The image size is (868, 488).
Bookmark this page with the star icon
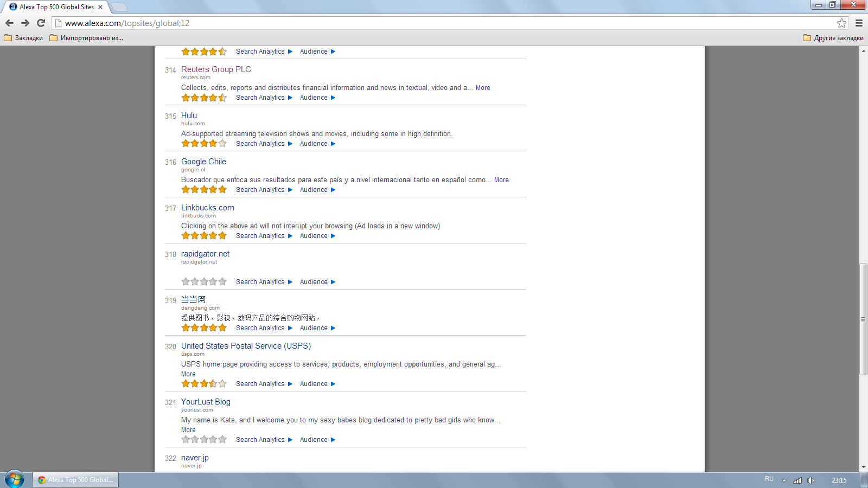click(841, 23)
